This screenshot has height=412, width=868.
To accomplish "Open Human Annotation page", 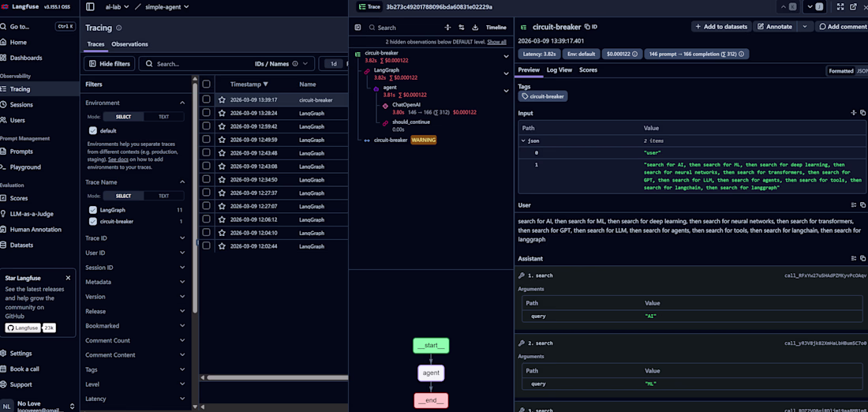I will coord(36,229).
